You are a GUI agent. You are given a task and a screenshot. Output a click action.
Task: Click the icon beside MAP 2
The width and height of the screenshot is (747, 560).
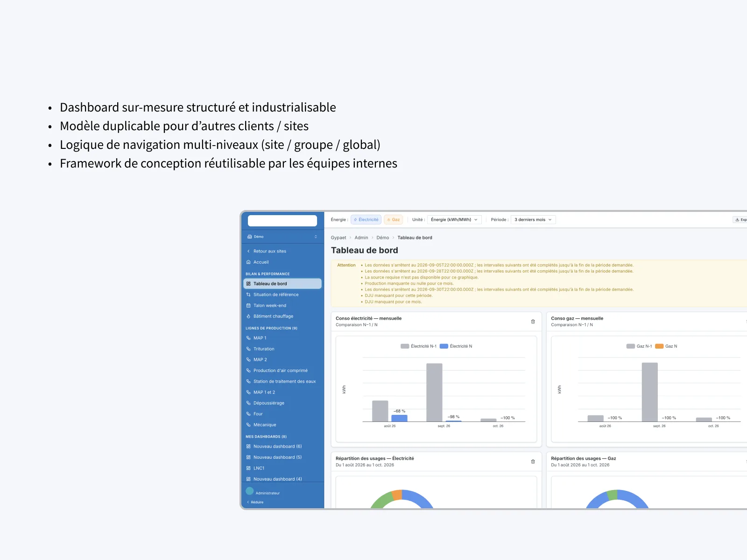pos(248,360)
